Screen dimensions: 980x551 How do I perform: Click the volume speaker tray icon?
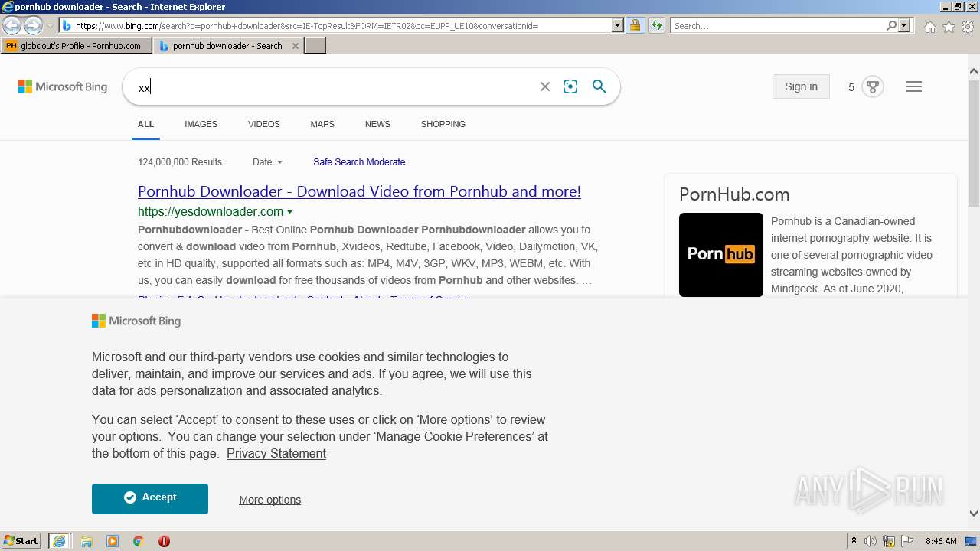pyautogui.click(x=871, y=541)
